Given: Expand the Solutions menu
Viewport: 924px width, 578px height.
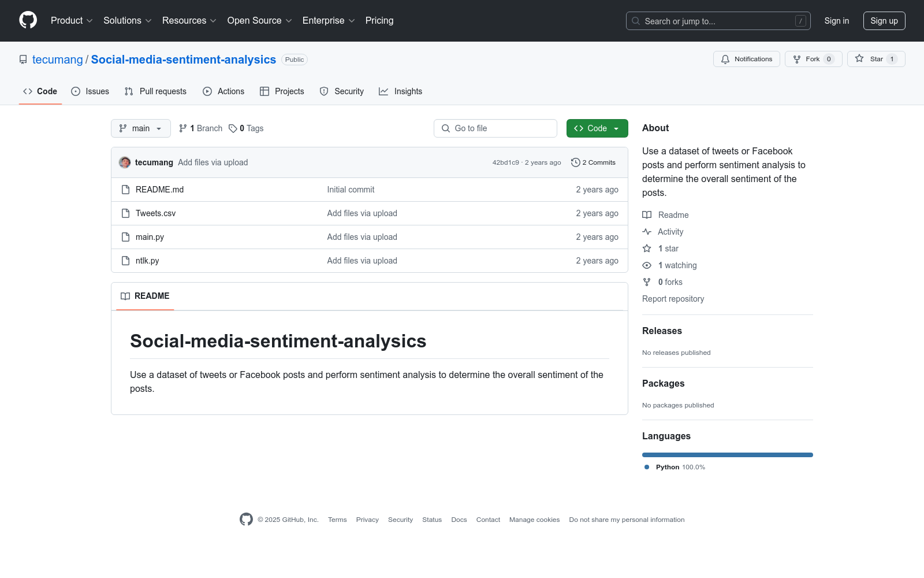Looking at the screenshot, I should (x=128, y=21).
